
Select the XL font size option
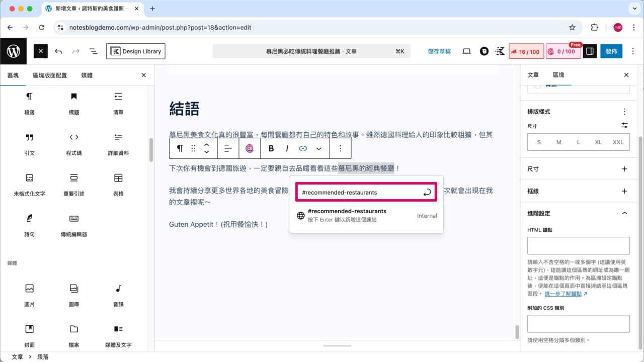598,142
